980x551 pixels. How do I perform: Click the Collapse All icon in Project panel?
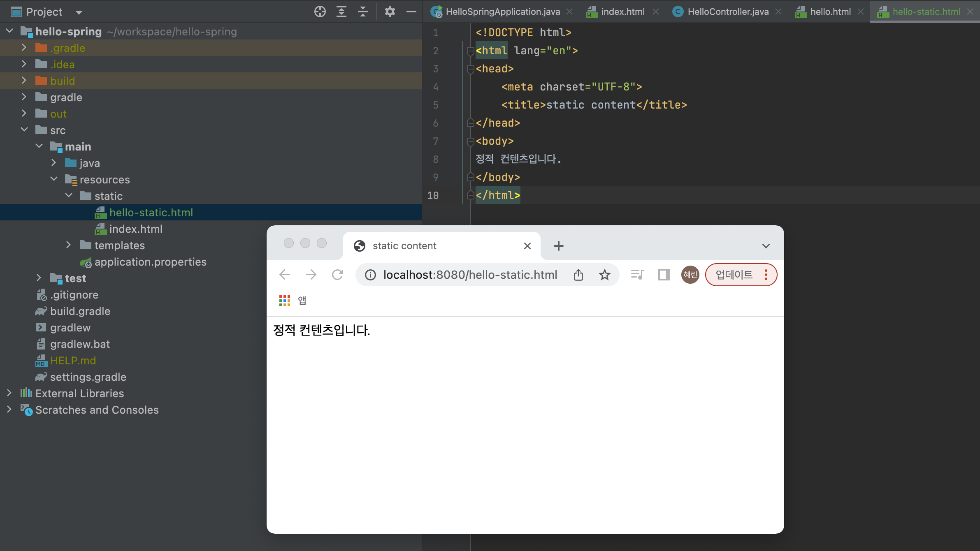coord(362,12)
